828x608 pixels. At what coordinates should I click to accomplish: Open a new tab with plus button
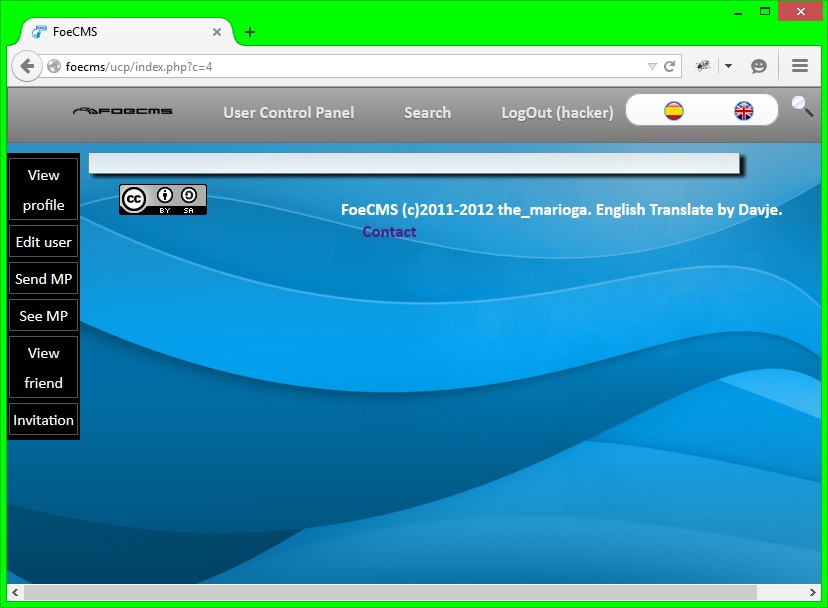250,32
